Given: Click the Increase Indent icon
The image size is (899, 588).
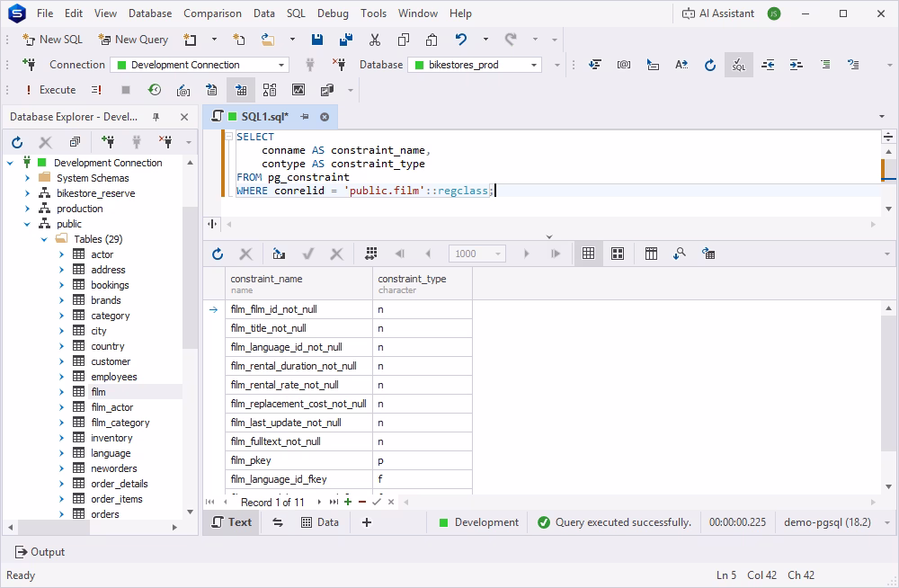Looking at the screenshot, I should [x=797, y=64].
